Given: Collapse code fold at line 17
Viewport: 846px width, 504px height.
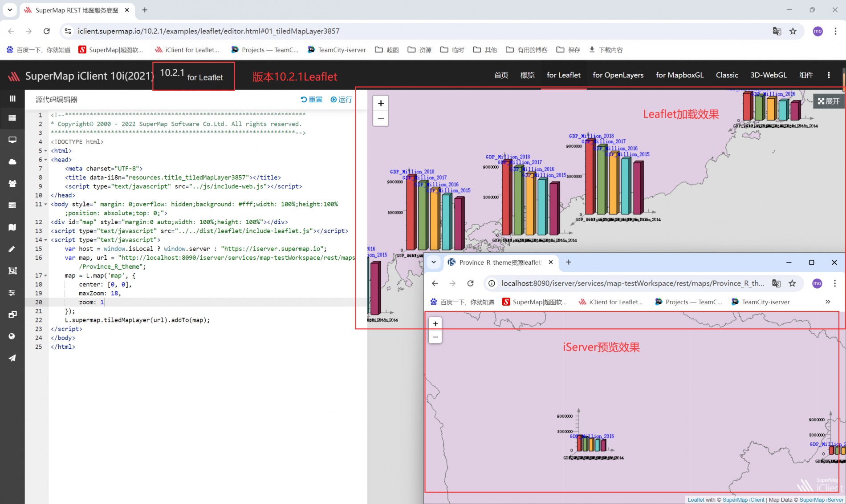Looking at the screenshot, I should click(45, 275).
